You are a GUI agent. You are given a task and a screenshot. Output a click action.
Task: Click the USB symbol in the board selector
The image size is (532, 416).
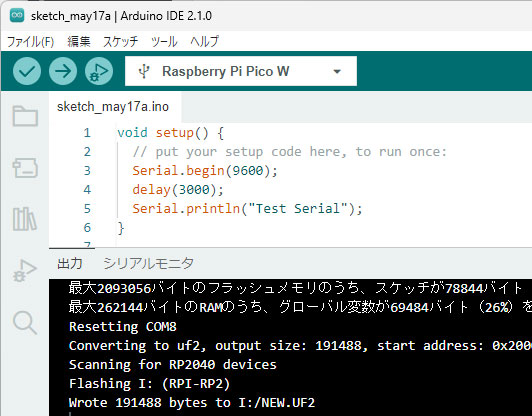(144, 72)
